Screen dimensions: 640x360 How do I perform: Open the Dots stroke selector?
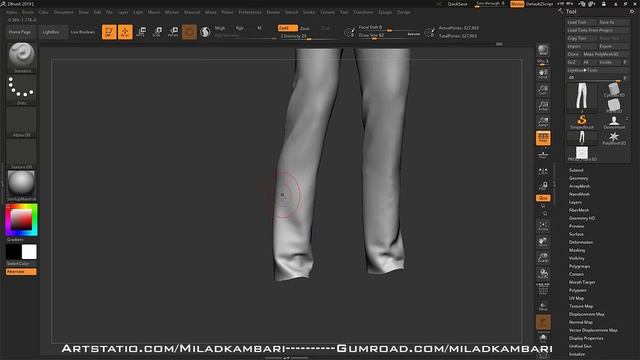pos(22,89)
